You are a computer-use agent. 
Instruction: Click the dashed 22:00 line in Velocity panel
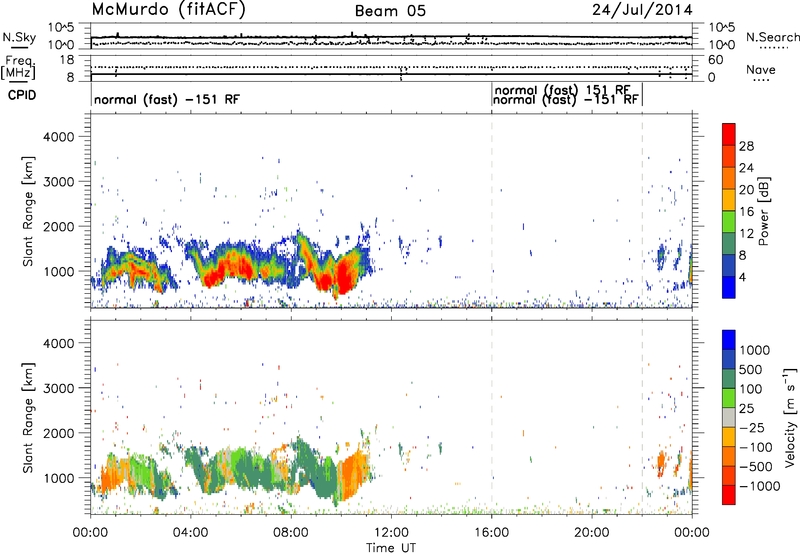tap(642, 417)
